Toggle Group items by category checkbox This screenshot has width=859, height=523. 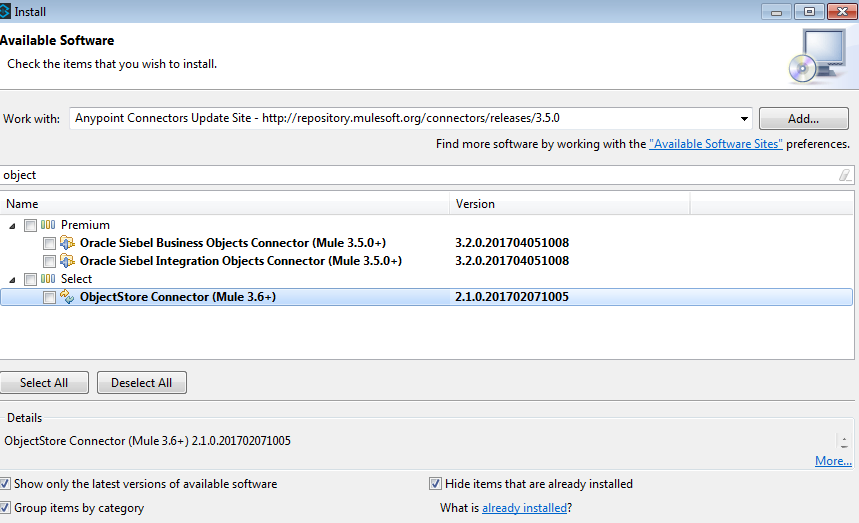point(7,508)
